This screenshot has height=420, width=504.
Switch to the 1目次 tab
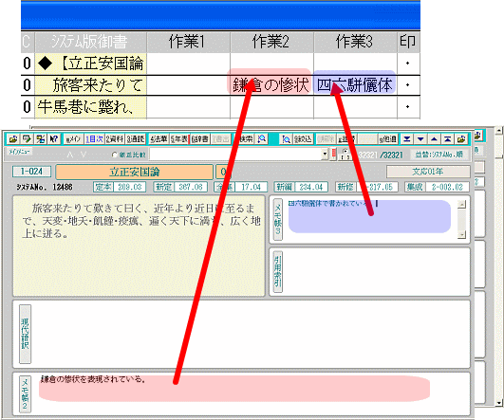click(x=94, y=139)
